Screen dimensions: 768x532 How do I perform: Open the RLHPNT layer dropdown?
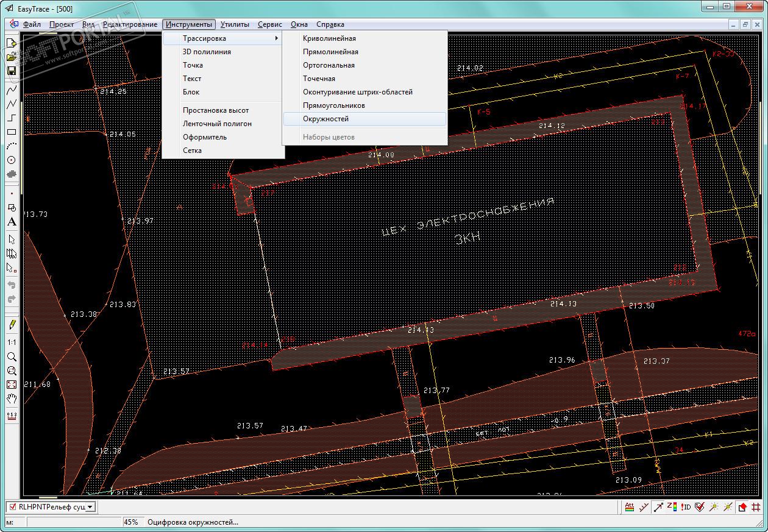[90, 507]
